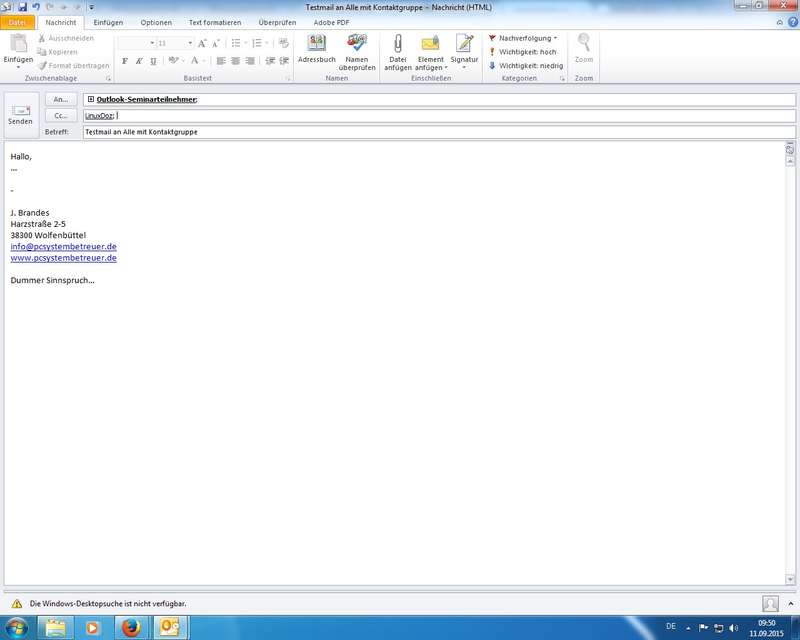Open the font color dropdown arrow
Screen dimensions: 800x640
(x=204, y=61)
